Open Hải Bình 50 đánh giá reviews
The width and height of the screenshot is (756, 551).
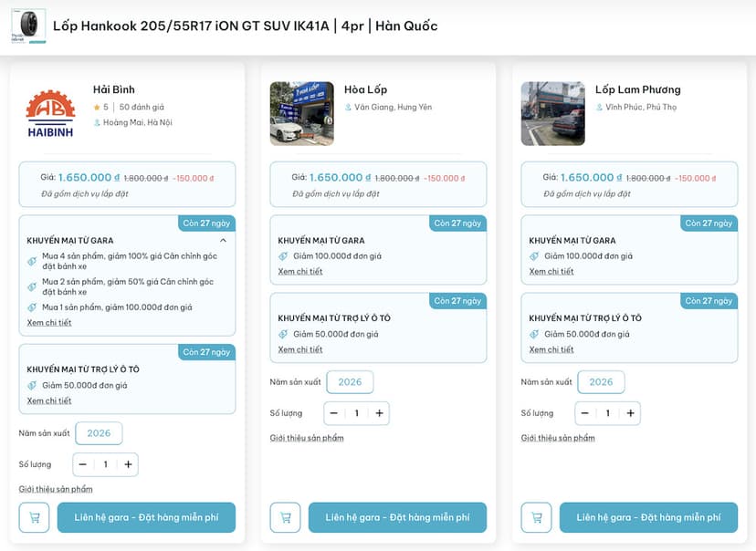tap(142, 107)
